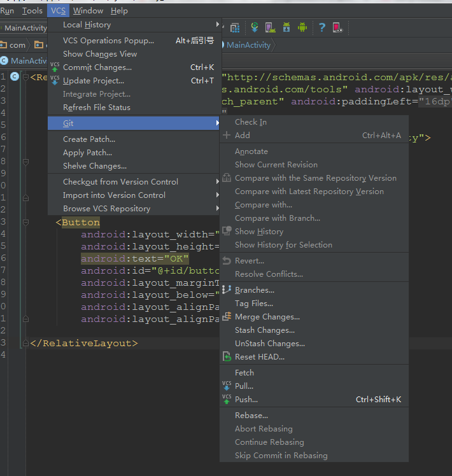Click the blue question mark Help icon
The image size is (452, 476).
pos(322,27)
